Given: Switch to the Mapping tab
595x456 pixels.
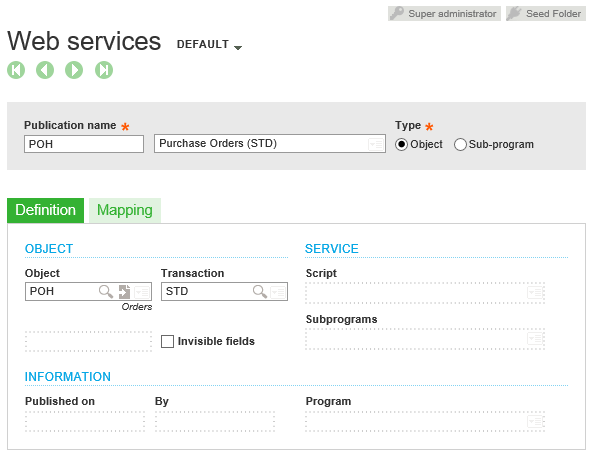Looking at the screenshot, I should tap(125, 210).
